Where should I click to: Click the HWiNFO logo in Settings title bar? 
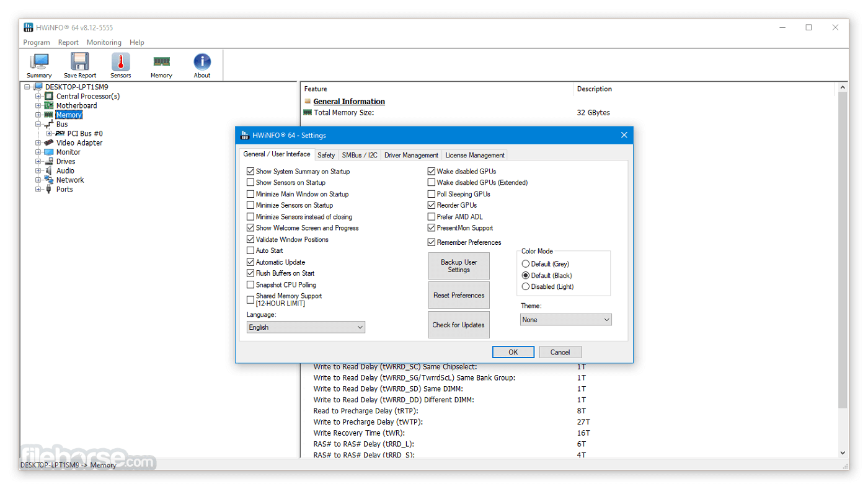click(245, 135)
